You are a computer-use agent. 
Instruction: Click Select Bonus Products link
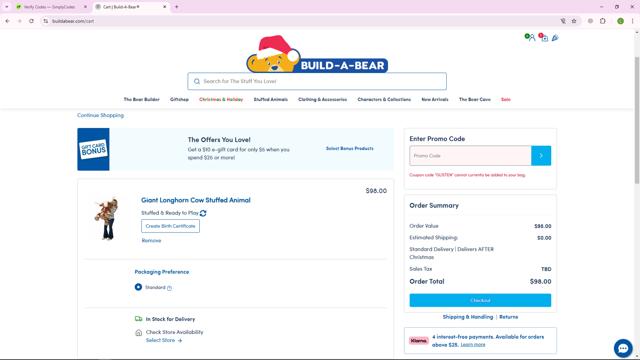349,149
